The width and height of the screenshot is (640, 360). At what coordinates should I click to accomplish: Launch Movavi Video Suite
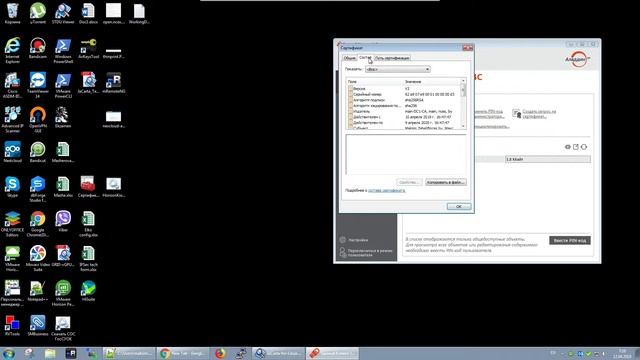pos(38,258)
